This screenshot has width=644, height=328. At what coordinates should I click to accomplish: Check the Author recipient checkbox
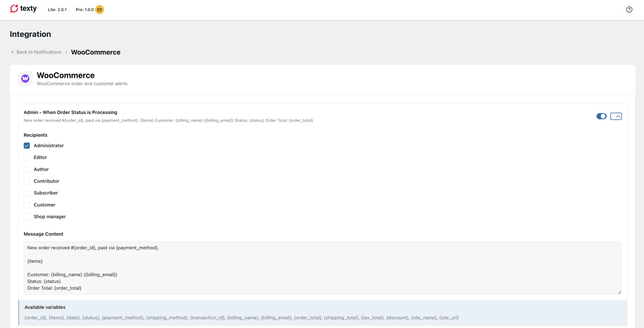pyautogui.click(x=27, y=169)
